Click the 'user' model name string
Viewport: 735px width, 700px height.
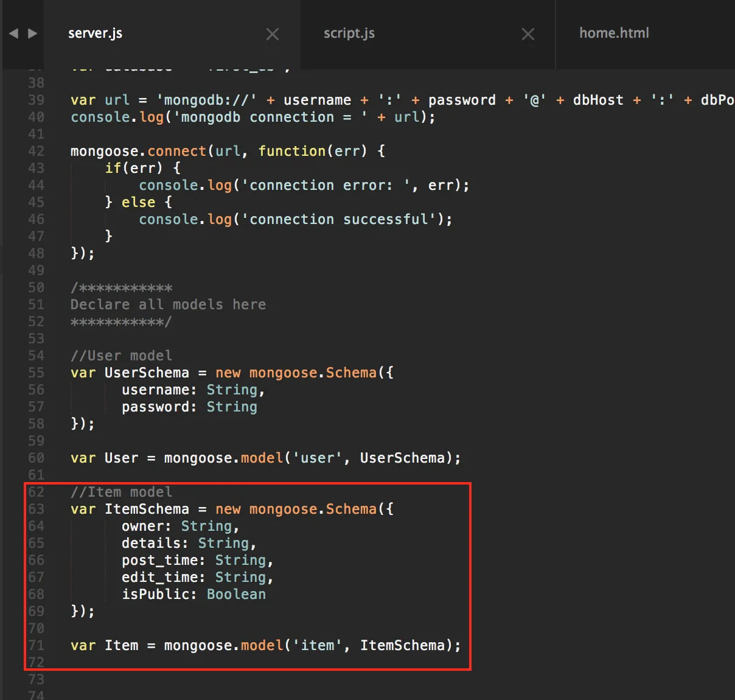tap(318, 458)
